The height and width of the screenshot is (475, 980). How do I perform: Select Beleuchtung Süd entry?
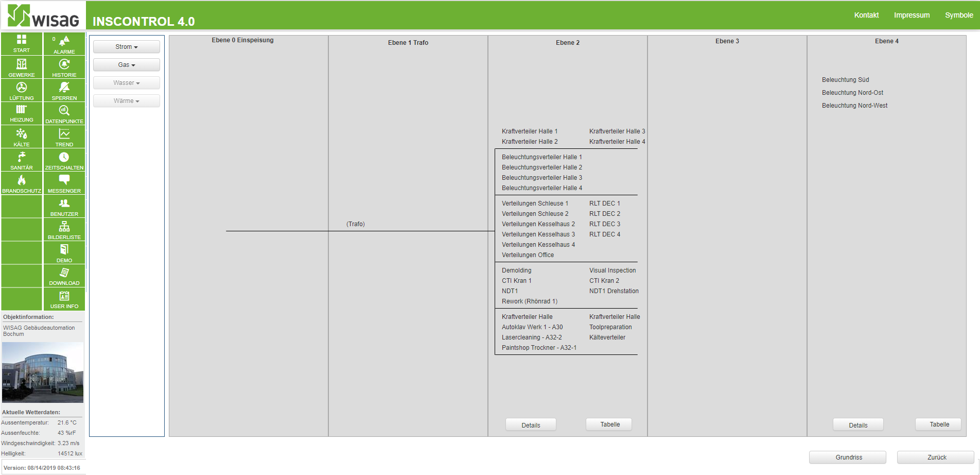coord(845,80)
